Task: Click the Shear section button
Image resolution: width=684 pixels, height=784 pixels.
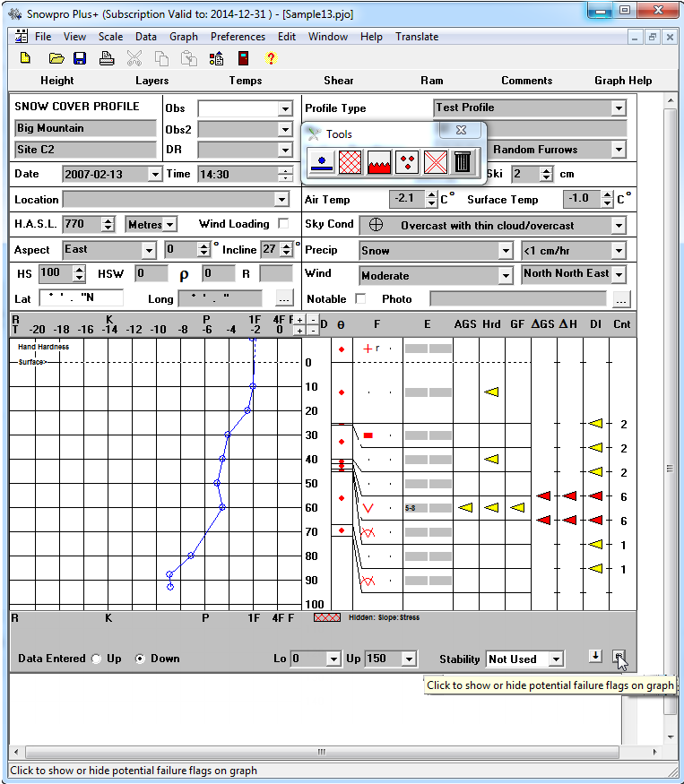Action: pos(338,81)
